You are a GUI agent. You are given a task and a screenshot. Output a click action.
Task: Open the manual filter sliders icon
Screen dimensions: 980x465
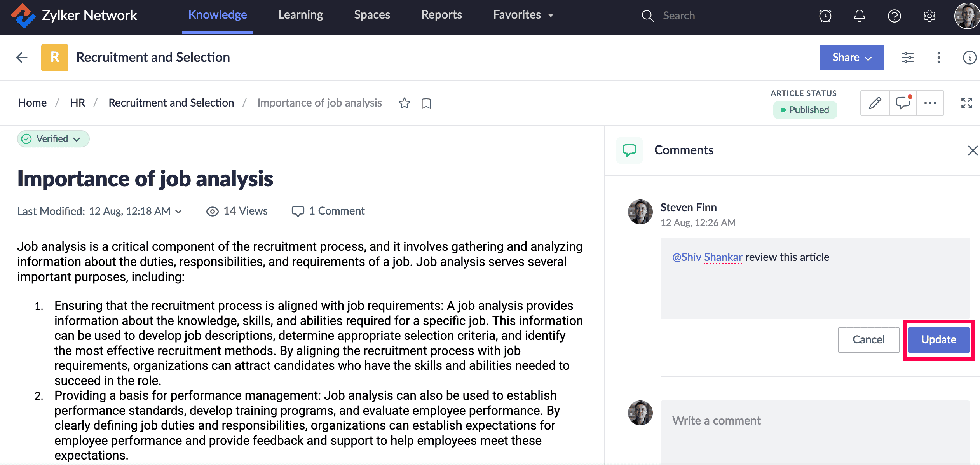click(x=907, y=58)
